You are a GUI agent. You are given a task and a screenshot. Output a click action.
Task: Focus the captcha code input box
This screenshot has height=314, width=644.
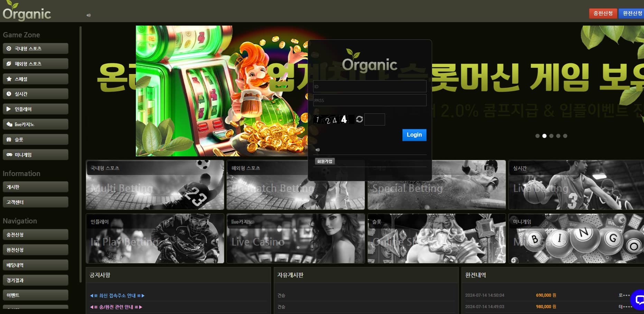point(375,119)
